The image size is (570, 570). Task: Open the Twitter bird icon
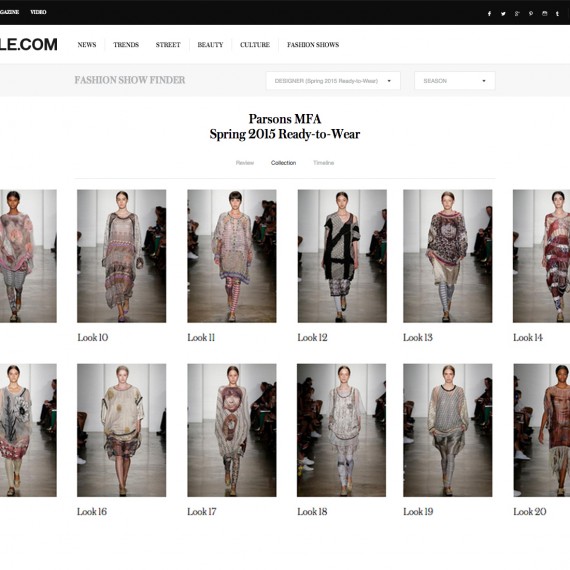[x=503, y=14]
